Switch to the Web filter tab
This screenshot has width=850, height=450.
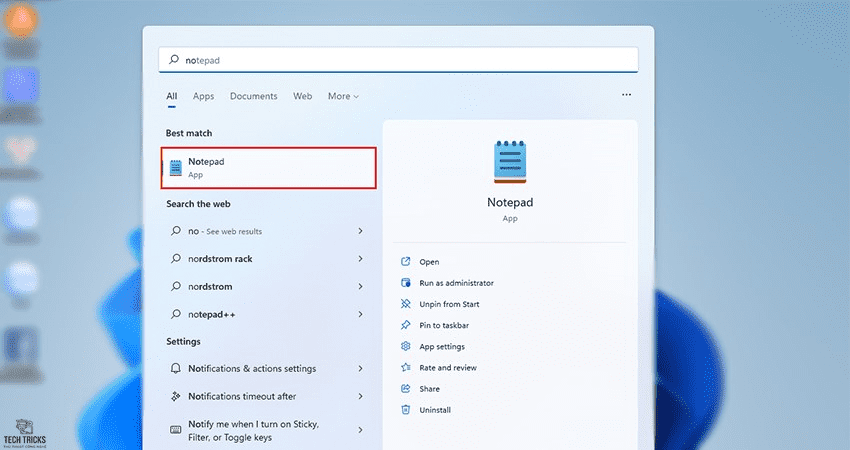pos(302,96)
